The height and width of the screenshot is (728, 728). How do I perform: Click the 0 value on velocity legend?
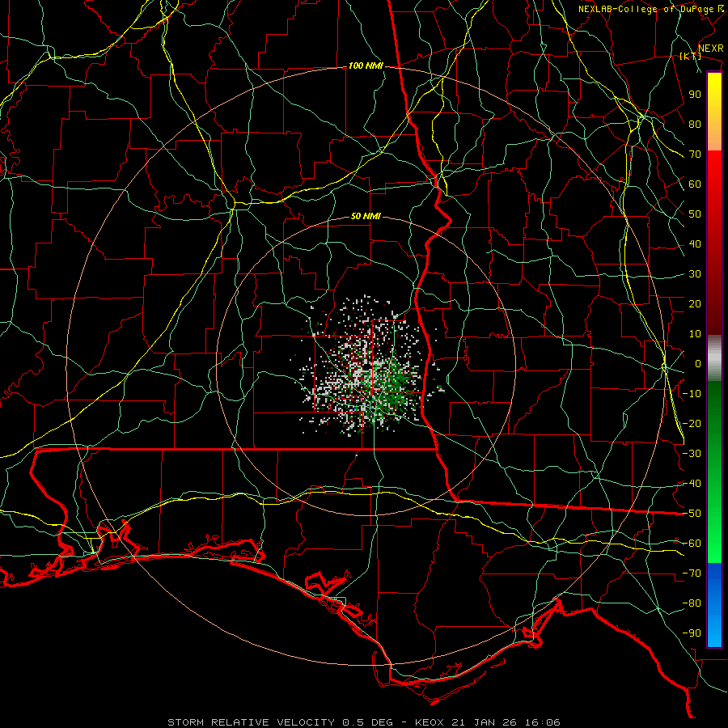698,363
